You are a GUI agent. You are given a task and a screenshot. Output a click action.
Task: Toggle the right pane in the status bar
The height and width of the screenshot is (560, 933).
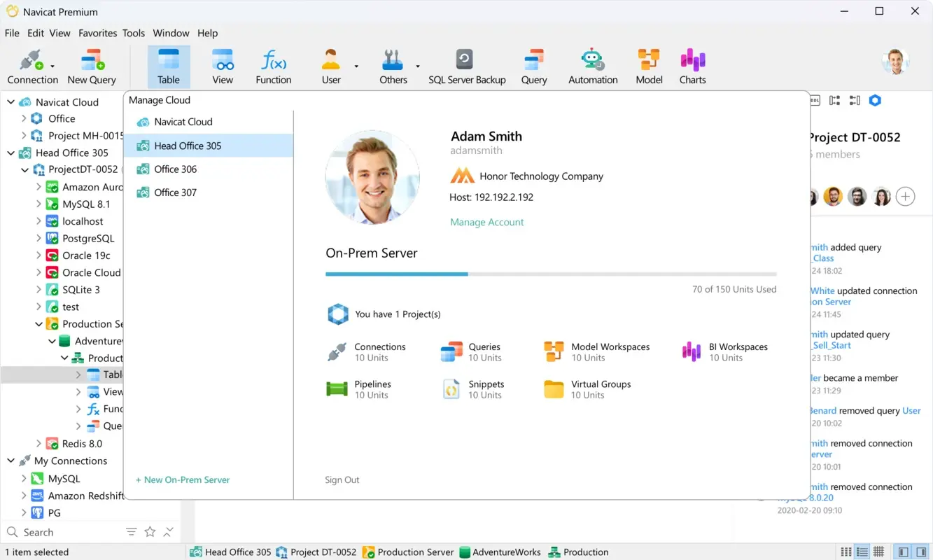(x=919, y=552)
